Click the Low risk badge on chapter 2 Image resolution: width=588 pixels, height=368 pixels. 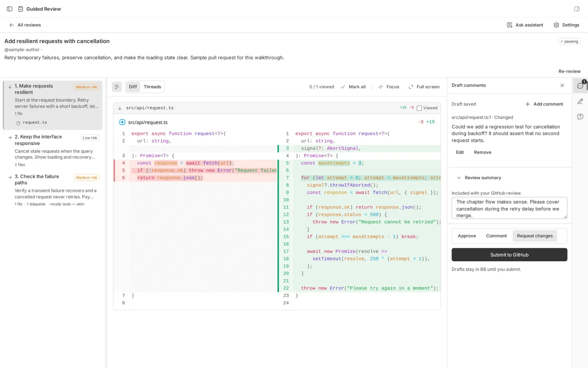90,138
